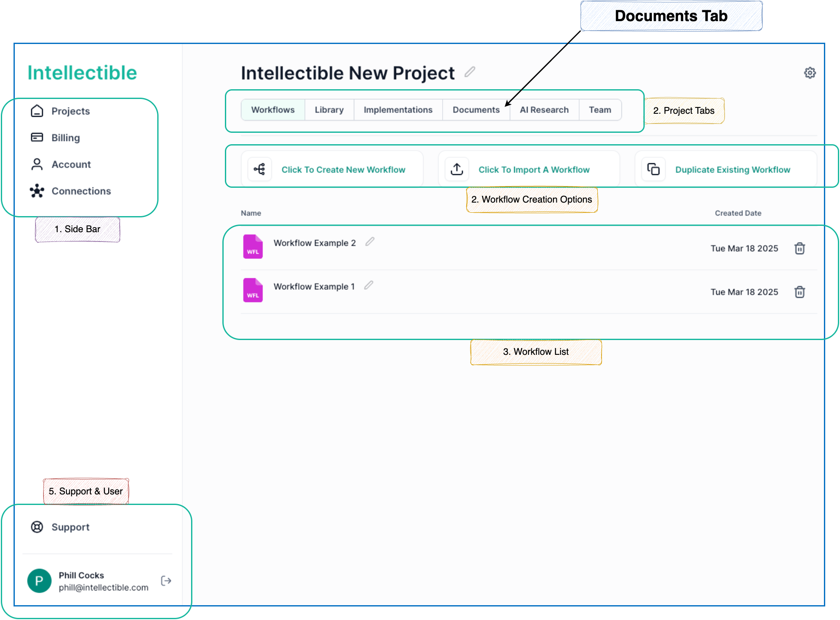Open Workflow Example 2 by name
The image size is (840, 620).
click(315, 243)
